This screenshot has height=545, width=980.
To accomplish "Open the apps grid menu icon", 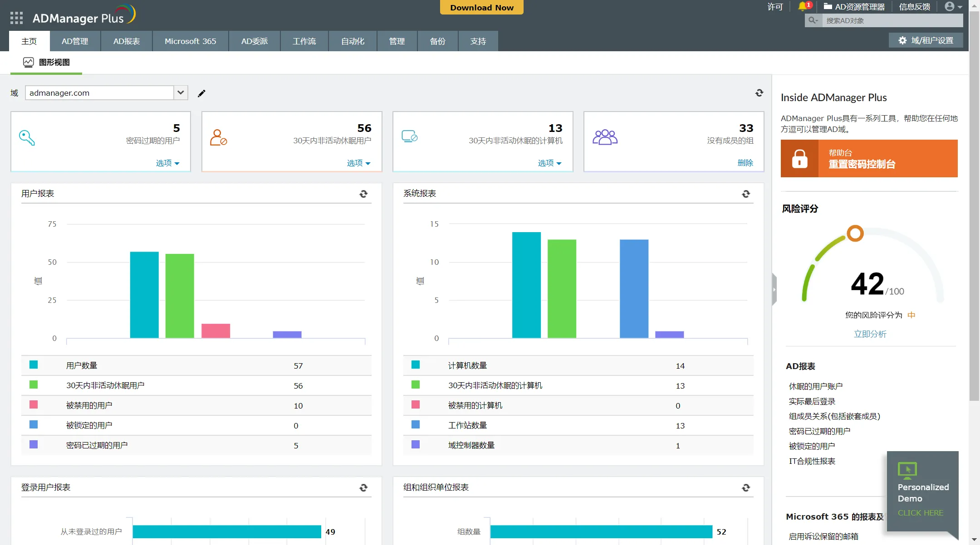I will (16, 18).
